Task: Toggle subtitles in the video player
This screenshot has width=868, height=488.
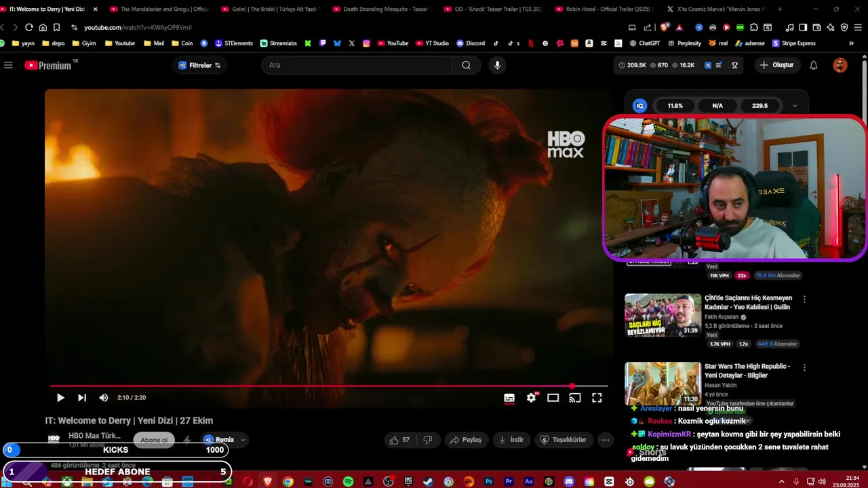Action: tap(509, 398)
